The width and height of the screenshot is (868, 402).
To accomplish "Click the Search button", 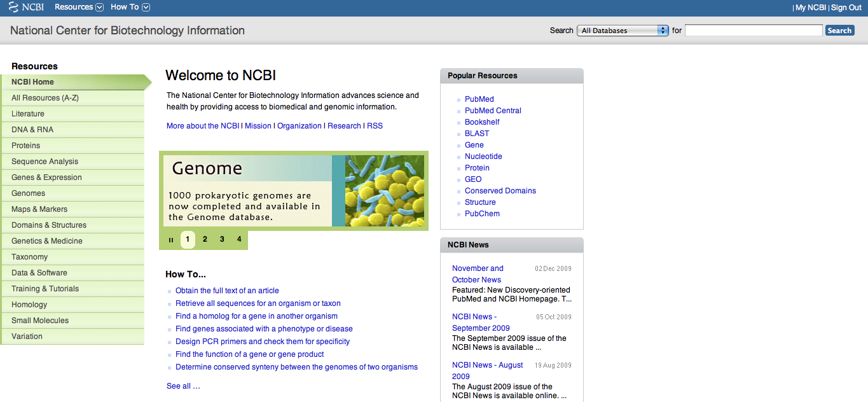I will [x=839, y=31].
